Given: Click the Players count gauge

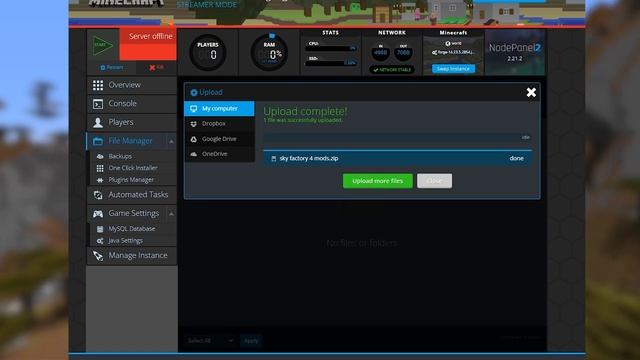Looking at the screenshot, I should (x=208, y=52).
